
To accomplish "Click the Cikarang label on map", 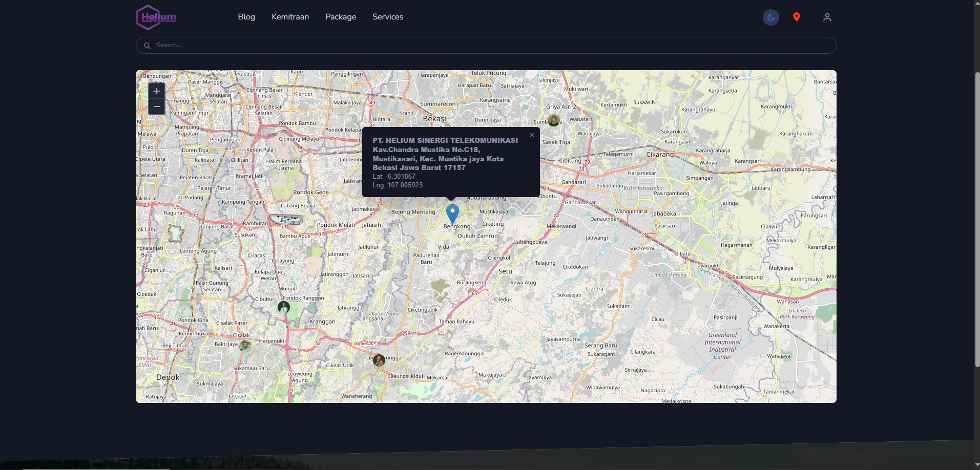I will coord(660,154).
